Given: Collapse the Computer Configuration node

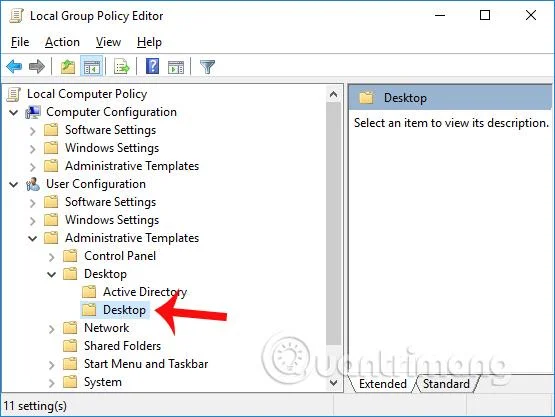Looking at the screenshot, I should tap(13, 113).
